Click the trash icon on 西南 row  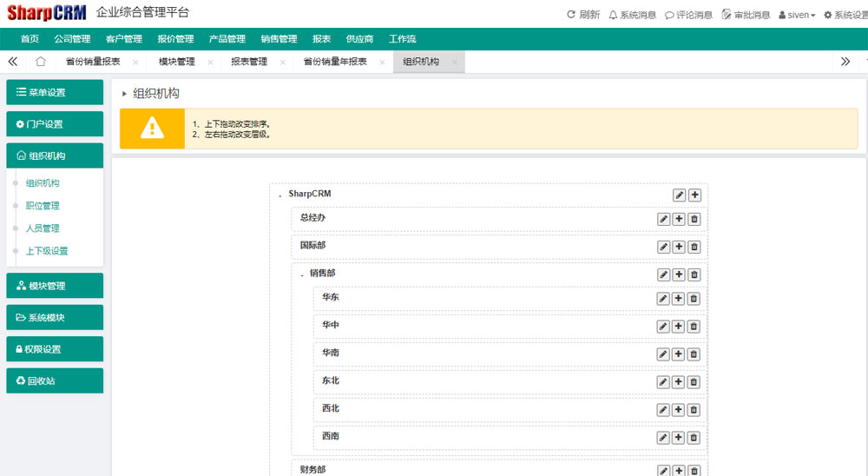[x=694, y=437]
